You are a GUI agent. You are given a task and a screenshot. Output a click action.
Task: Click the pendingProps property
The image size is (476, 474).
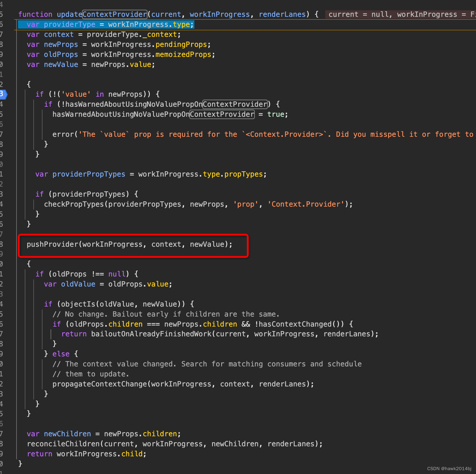point(181,45)
